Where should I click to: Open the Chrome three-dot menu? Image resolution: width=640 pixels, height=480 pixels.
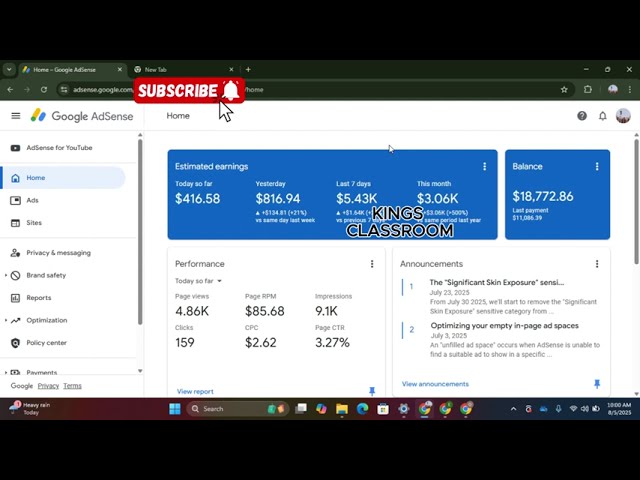pyautogui.click(x=630, y=89)
